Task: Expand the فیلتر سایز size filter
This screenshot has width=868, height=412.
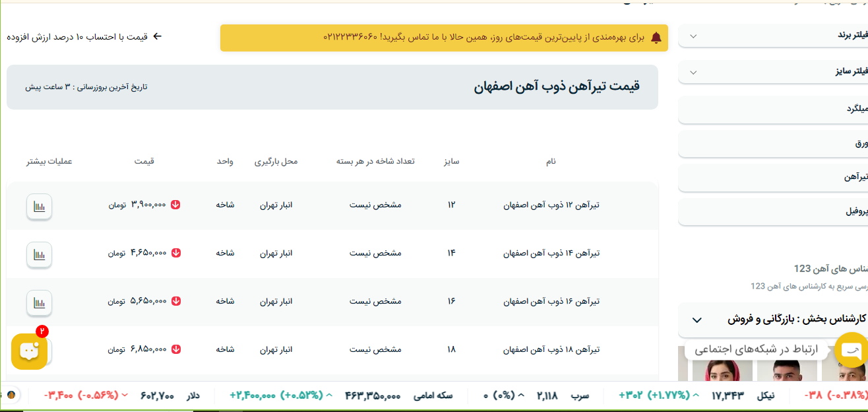Action: pos(773,71)
